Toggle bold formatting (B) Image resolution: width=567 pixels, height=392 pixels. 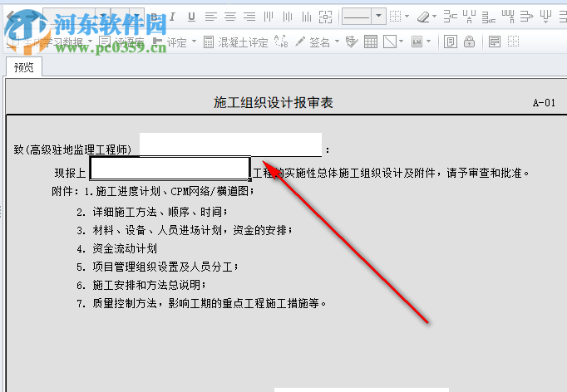coord(155,17)
